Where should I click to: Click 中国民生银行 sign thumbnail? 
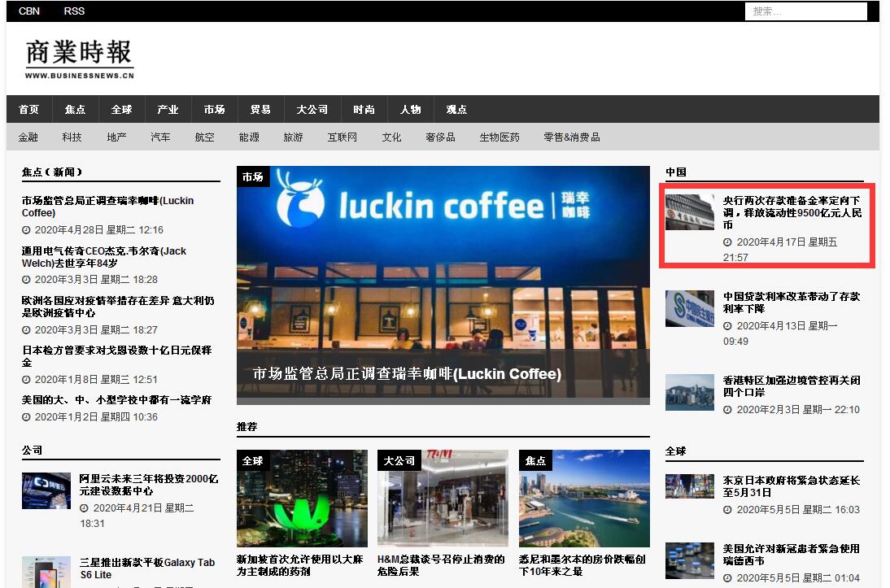click(690, 308)
